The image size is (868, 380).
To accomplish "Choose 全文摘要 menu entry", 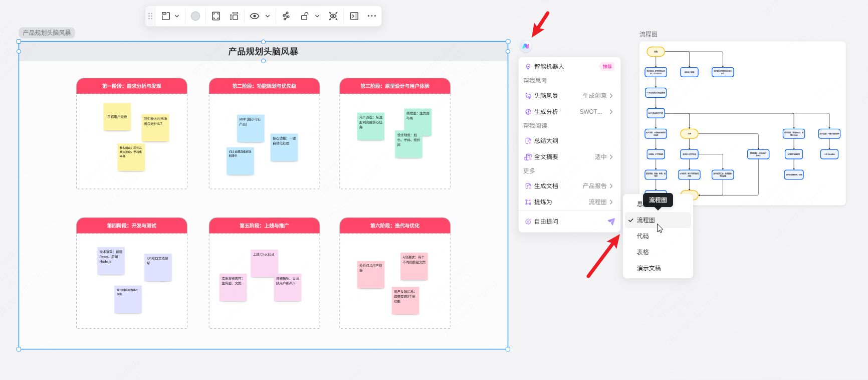I will tap(569, 157).
